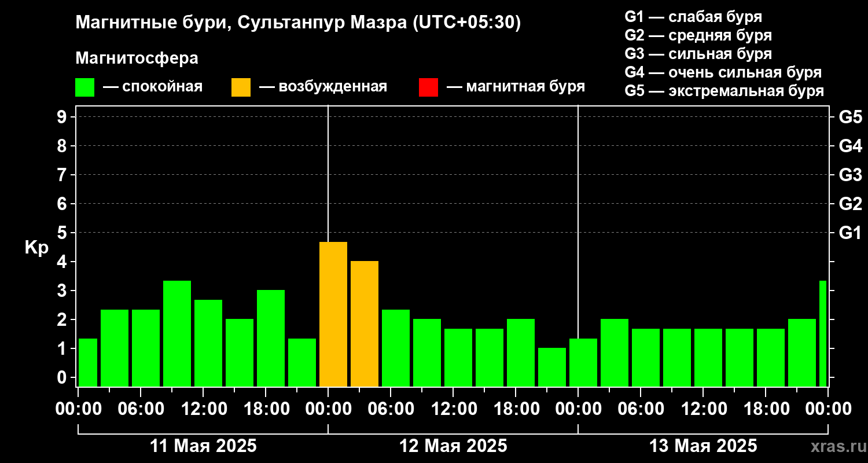This screenshot has height=463, width=868.
Task: Click the '12:00' time label of 13 May
Action: pyautogui.click(x=704, y=409)
